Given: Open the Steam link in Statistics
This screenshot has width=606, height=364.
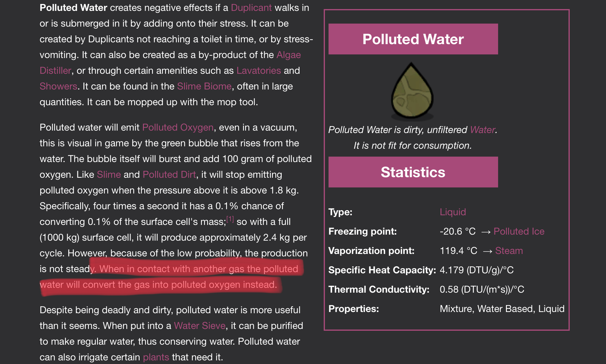Looking at the screenshot, I should coord(509,251).
